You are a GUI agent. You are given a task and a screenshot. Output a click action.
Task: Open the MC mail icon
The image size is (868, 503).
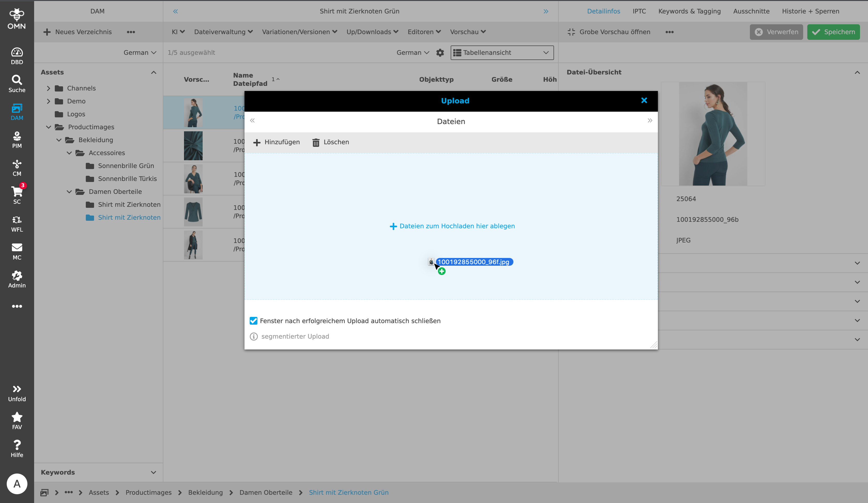click(17, 248)
